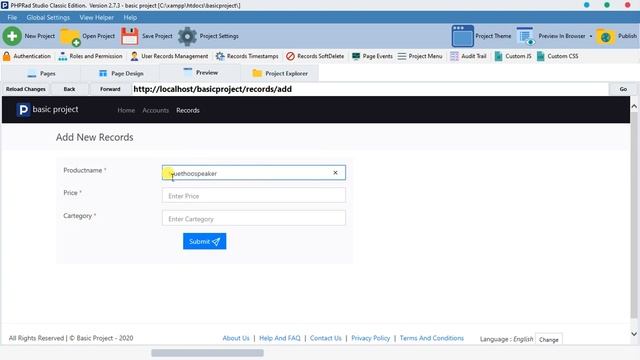
Task: Click the URL address field
Action: (x=370, y=89)
